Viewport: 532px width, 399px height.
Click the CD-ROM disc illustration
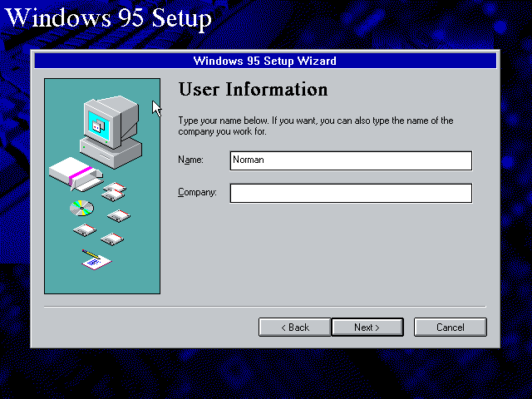[x=81, y=208]
